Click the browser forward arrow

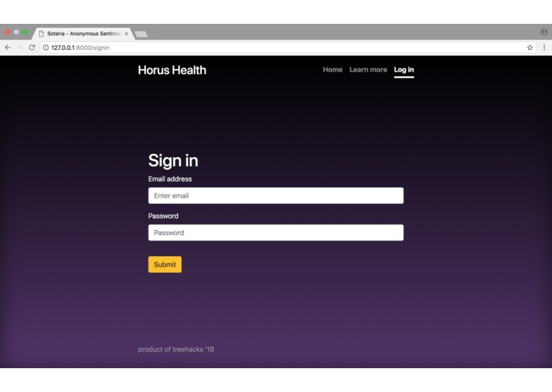coord(20,48)
